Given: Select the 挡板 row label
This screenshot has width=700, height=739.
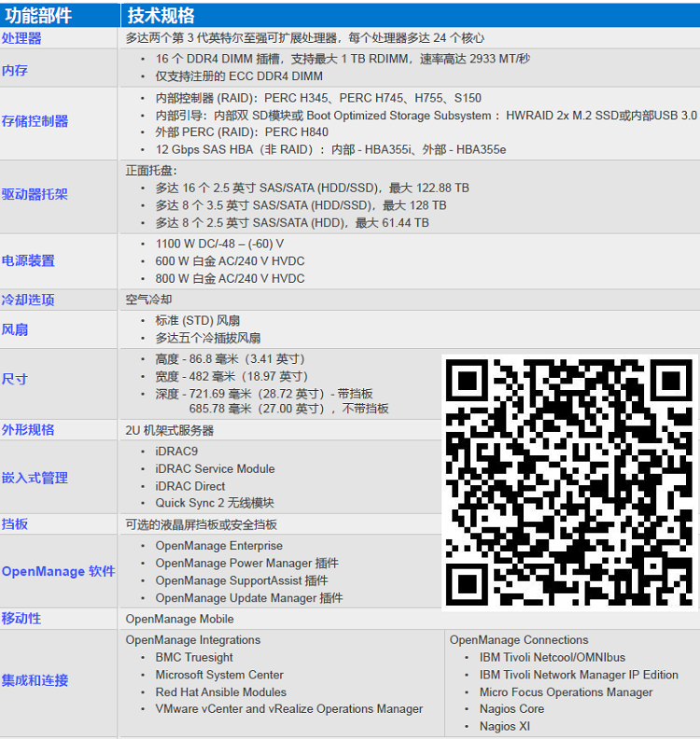Looking at the screenshot, I should (15, 524).
